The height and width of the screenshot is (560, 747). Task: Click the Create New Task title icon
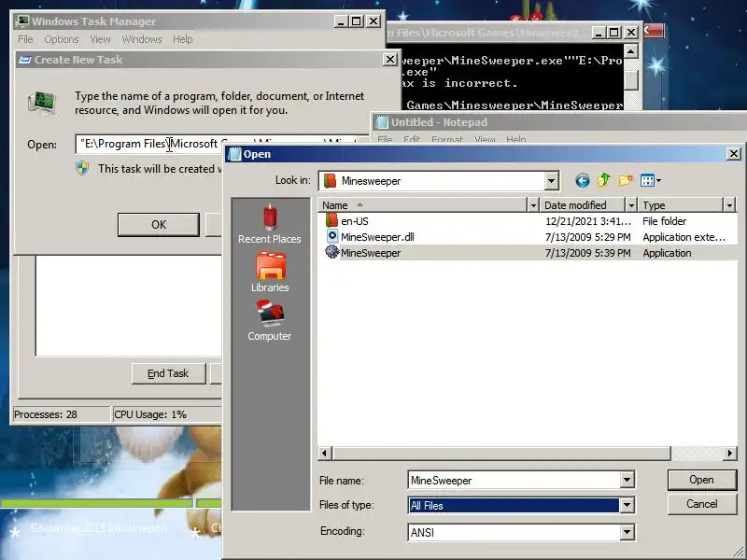pyautogui.click(x=25, y=60)
